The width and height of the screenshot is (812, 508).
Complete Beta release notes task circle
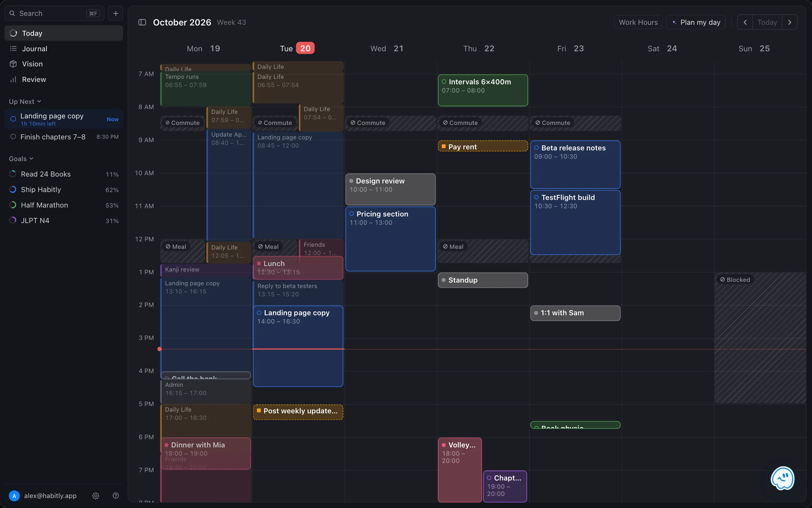(536, 148)
